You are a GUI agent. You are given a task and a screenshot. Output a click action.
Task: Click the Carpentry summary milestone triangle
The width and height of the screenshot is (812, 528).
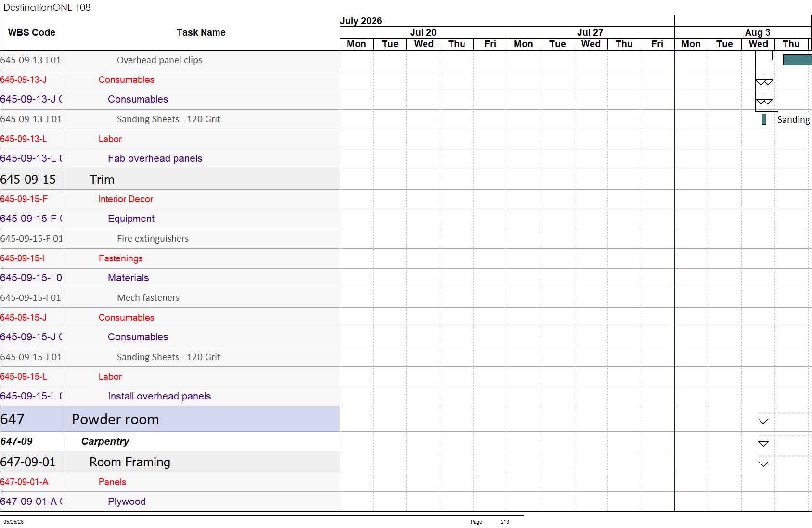click(763, 444)
